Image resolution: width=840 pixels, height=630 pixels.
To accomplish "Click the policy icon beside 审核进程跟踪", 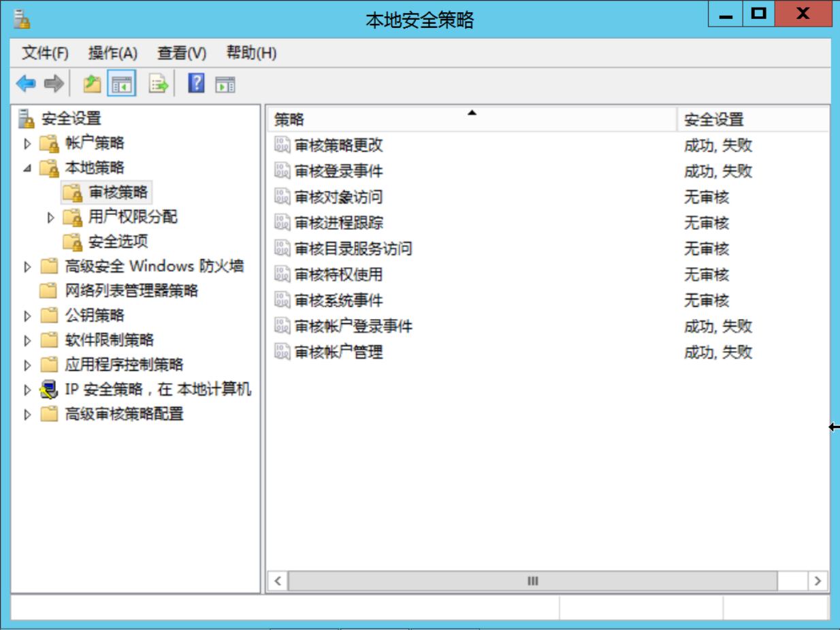I will (x=282, y=222).
